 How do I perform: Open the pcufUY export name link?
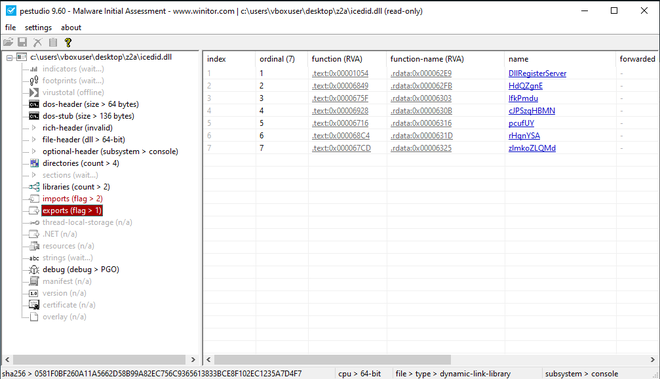tap(521, 123)
